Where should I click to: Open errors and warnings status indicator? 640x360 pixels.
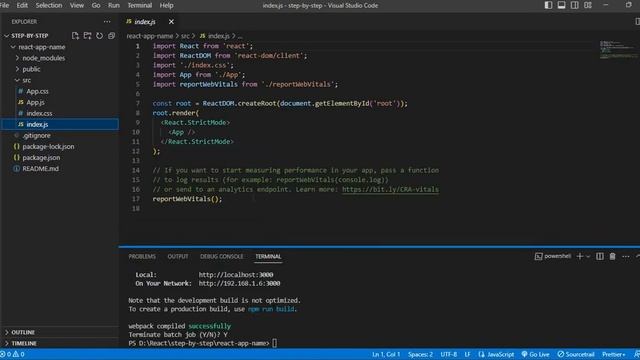pos(13,354)
